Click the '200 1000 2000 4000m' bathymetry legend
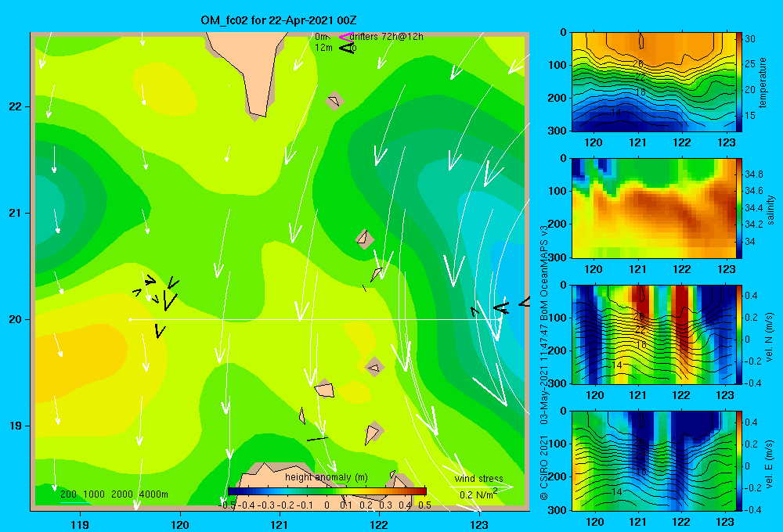Viewport: 783px width, 532px height. coord(114,494)
